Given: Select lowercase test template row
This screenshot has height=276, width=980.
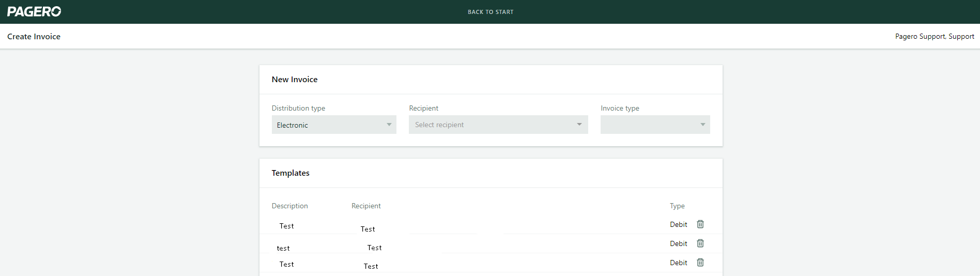Looking at the screenshot, I should pos(283,248).
